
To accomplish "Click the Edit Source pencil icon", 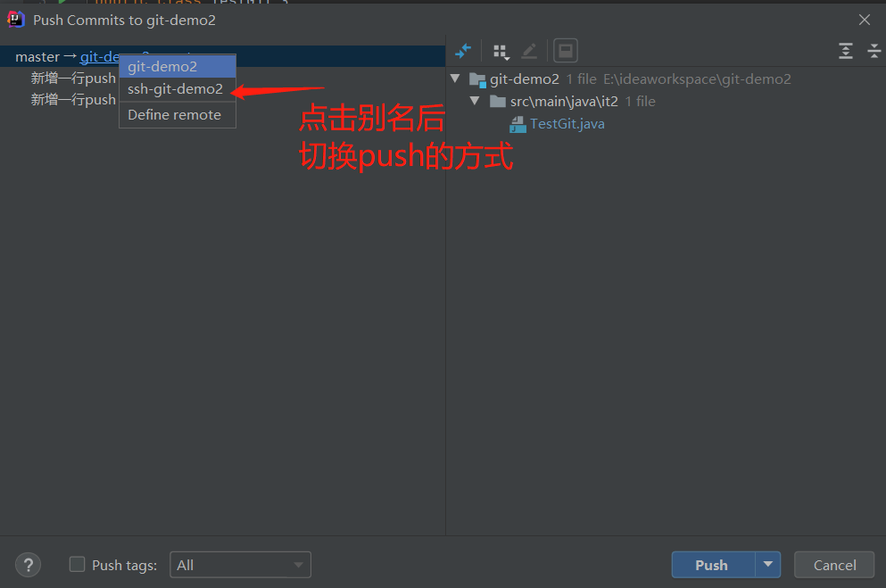I will click(529, 52).
